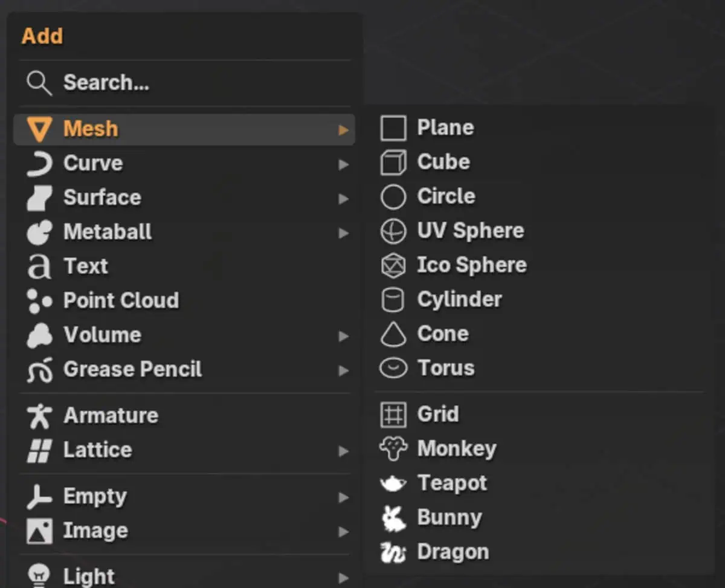
Task: Click the Plane mesh icon
Action: coord(393,129)
